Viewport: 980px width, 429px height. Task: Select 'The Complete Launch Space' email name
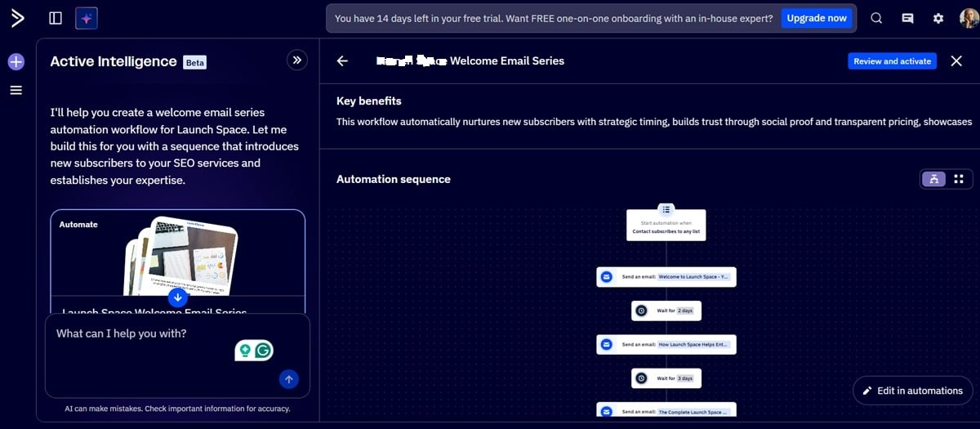693,412
